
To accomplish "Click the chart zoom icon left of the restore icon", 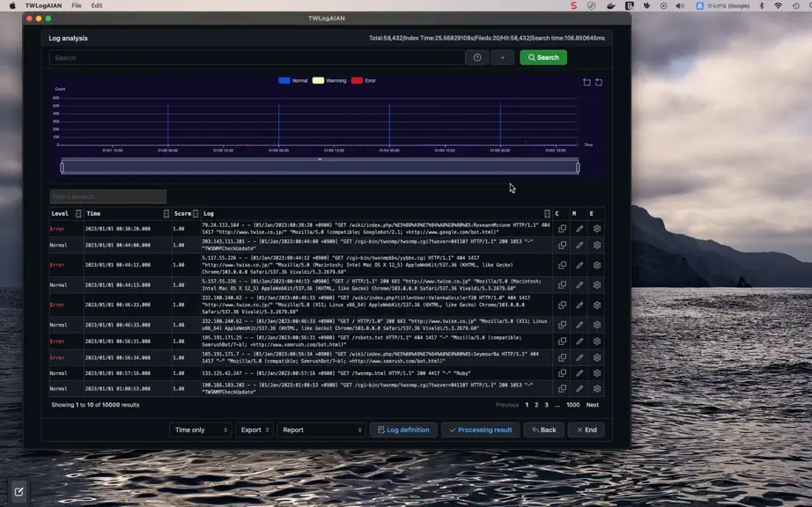I will point(587,82).
